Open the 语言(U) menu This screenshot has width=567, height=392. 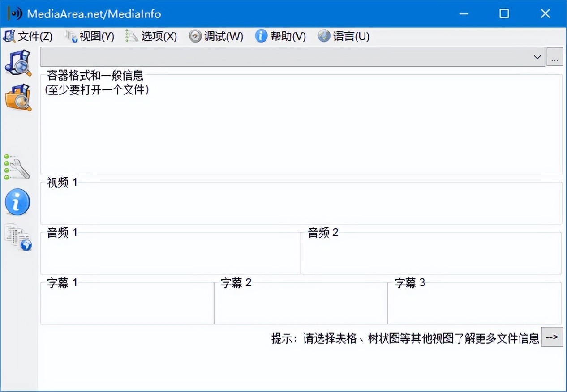(344, 36)
